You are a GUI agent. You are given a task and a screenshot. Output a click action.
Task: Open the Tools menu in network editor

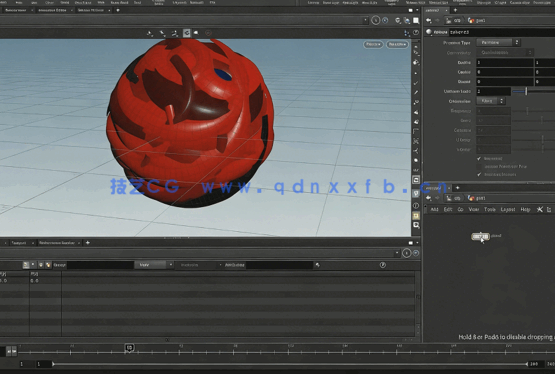click(x=490, y=209)
